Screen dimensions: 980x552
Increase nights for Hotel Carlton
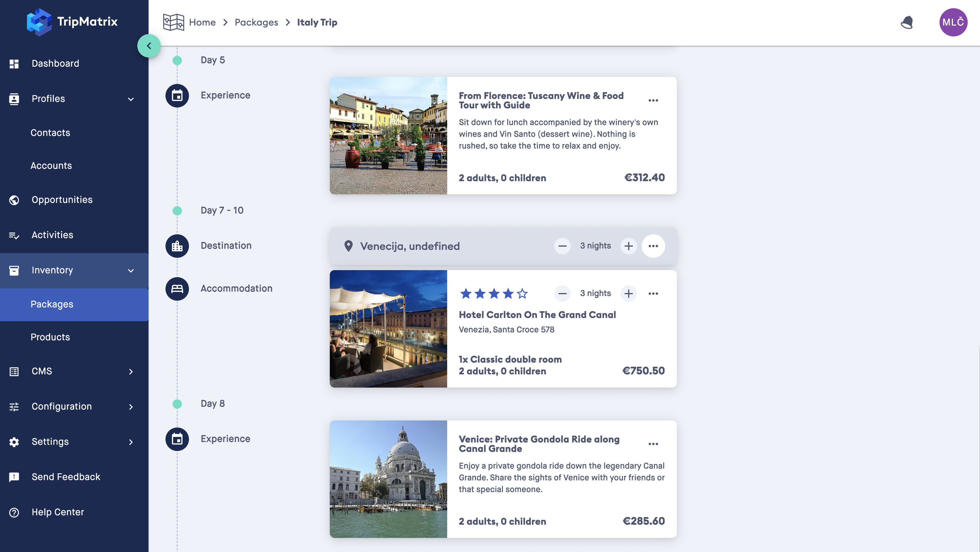(628, 293)
